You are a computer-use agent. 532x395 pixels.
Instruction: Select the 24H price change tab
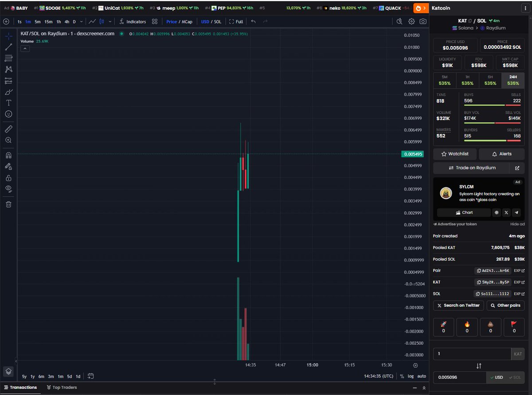(x=513, y=80)
